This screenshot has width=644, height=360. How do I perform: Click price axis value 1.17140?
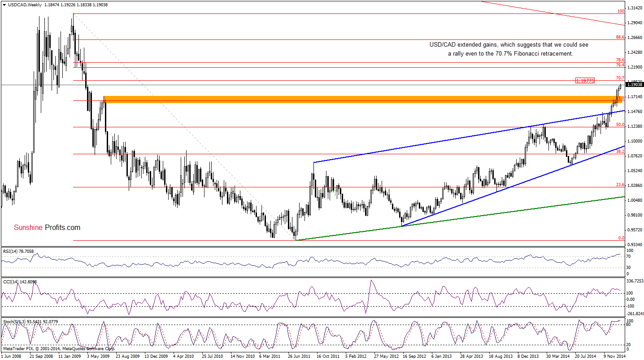pyautogui.click(x=635, y=97)
